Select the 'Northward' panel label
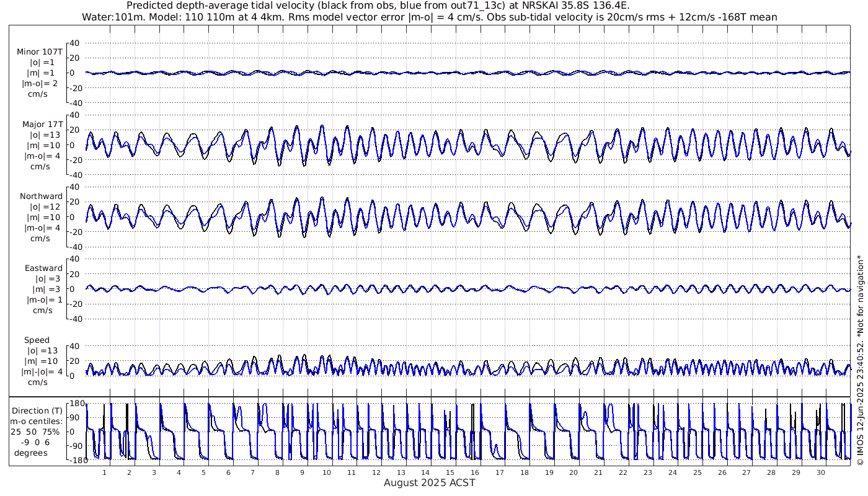Viewport: 868px width, 496px height. pos(41,196)
